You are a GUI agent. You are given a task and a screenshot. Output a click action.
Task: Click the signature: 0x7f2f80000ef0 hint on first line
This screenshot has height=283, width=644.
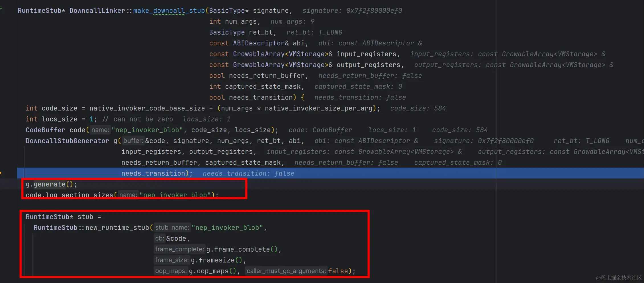(352, 11)
